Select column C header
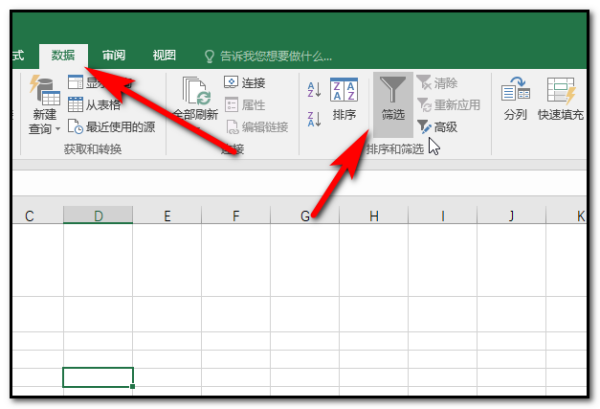 click(38, 216)
